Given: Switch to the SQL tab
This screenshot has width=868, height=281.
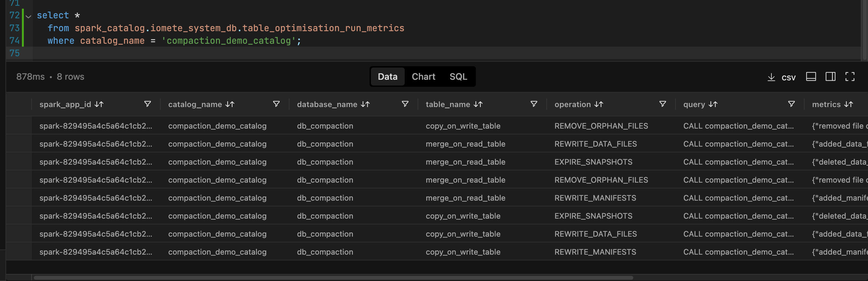Looking at the screenshot, I should 458,77.
